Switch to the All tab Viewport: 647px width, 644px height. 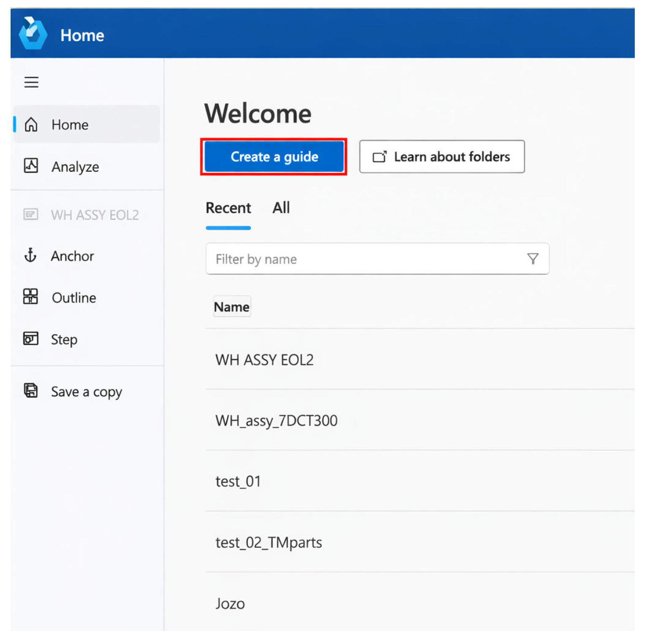click(x=281, y=208)
